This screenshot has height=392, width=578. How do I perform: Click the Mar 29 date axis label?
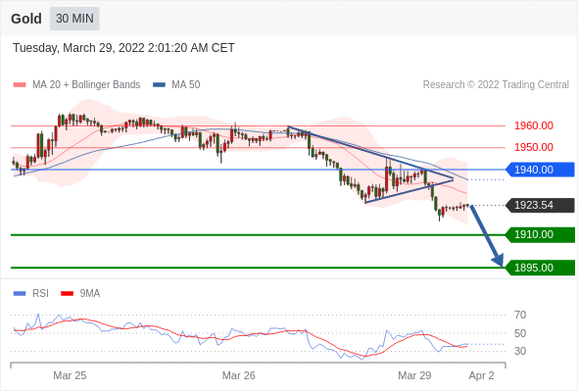tap(414, 375)
